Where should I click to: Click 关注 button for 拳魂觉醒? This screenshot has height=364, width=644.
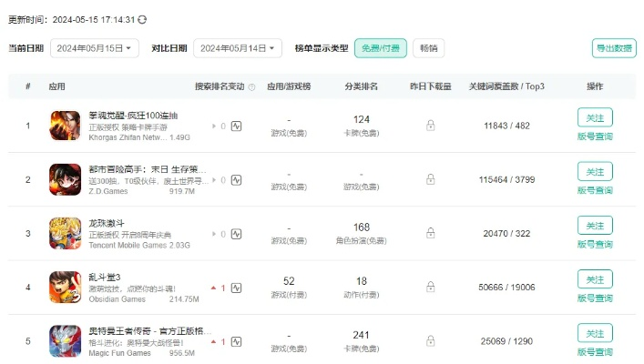click(595, 117)
